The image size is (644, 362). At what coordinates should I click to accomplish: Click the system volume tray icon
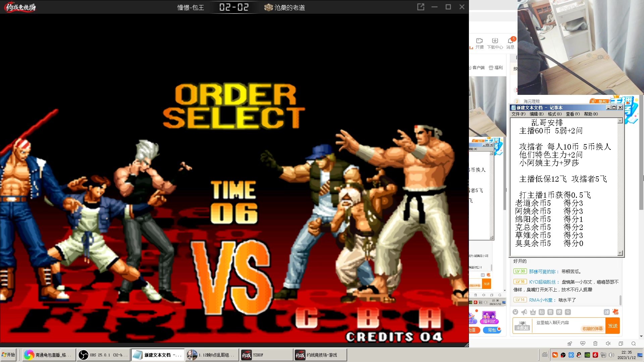[x=611, y=355]
